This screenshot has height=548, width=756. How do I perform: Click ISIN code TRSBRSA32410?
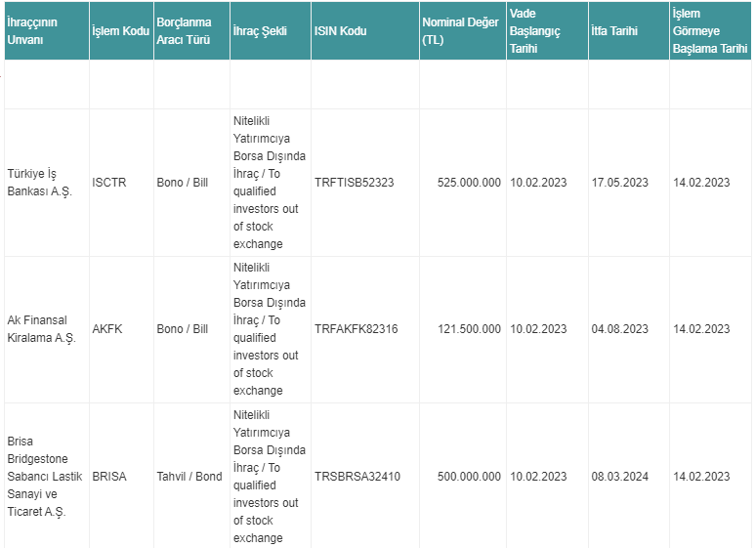357,477
